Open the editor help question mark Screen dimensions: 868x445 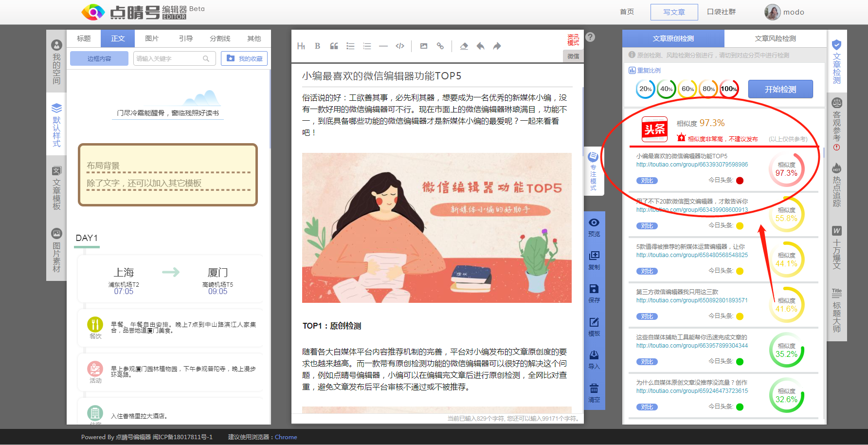(x=590, y=37)
